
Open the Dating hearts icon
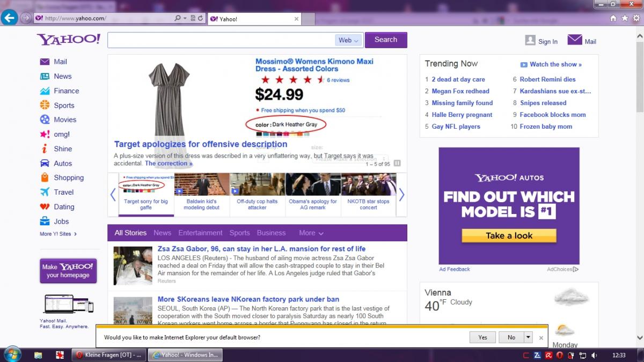[45, 206]
